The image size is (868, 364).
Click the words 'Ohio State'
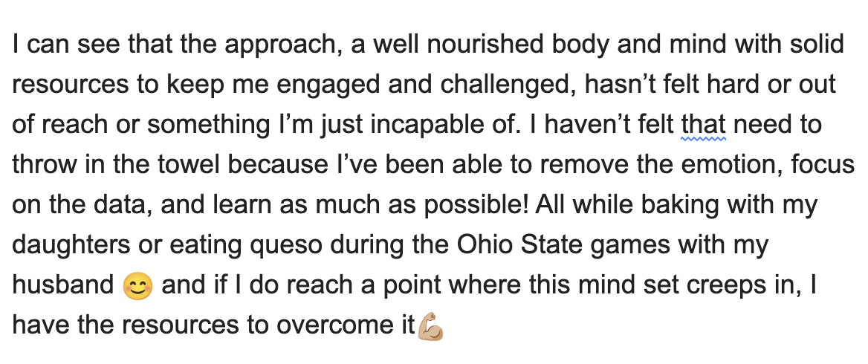(x=519, y=244)
